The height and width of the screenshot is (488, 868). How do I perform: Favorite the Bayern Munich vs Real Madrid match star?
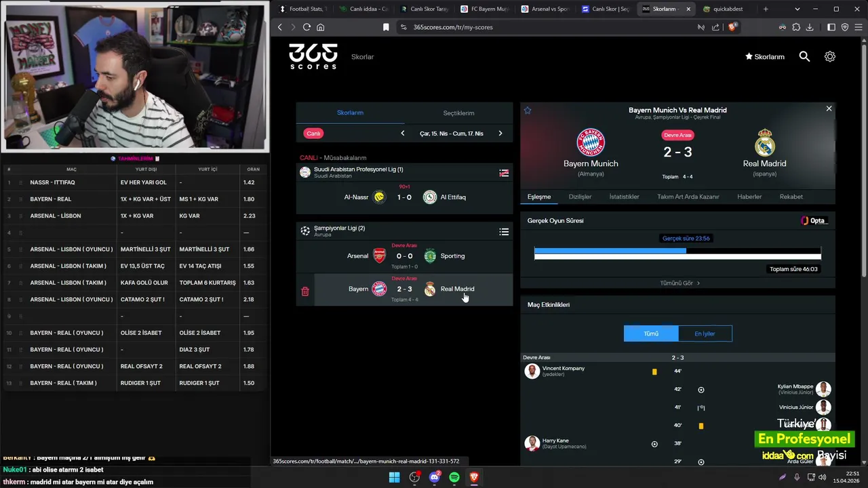click(x=528, y=110)
